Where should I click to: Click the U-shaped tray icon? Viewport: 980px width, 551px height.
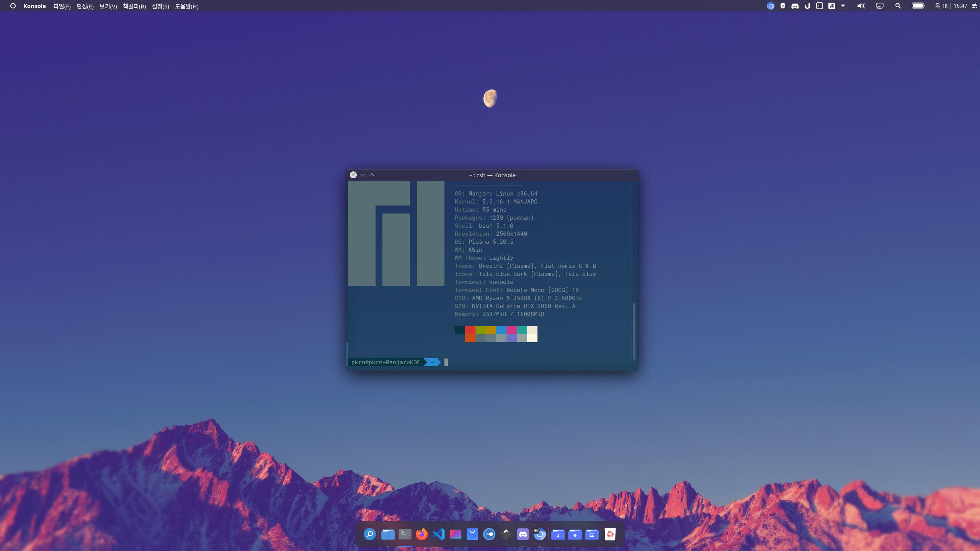(x=807, y=6)
